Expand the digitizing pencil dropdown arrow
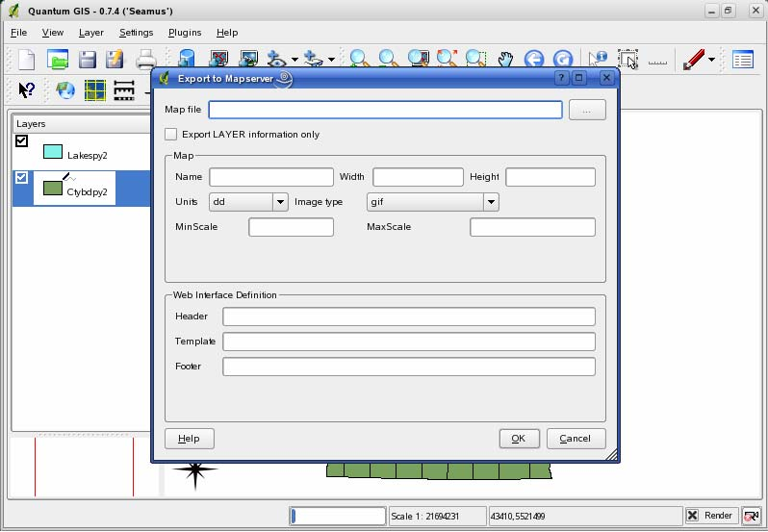The height and width of the screenshot is (532, 768). [711, 60]
